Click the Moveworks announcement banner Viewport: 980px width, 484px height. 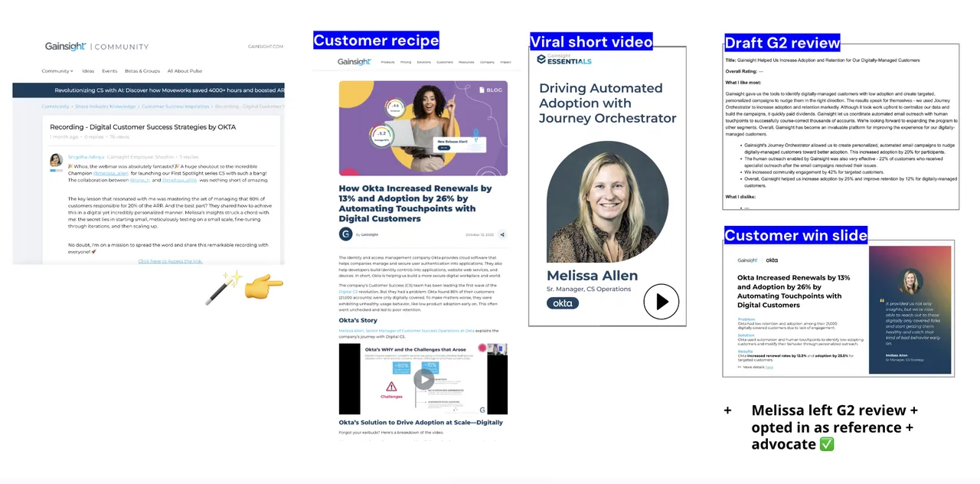pos(149,90)
